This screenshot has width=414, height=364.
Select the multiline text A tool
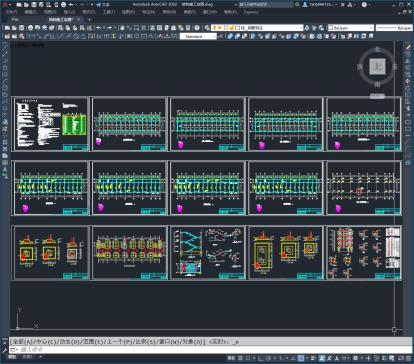click(5, 169)
